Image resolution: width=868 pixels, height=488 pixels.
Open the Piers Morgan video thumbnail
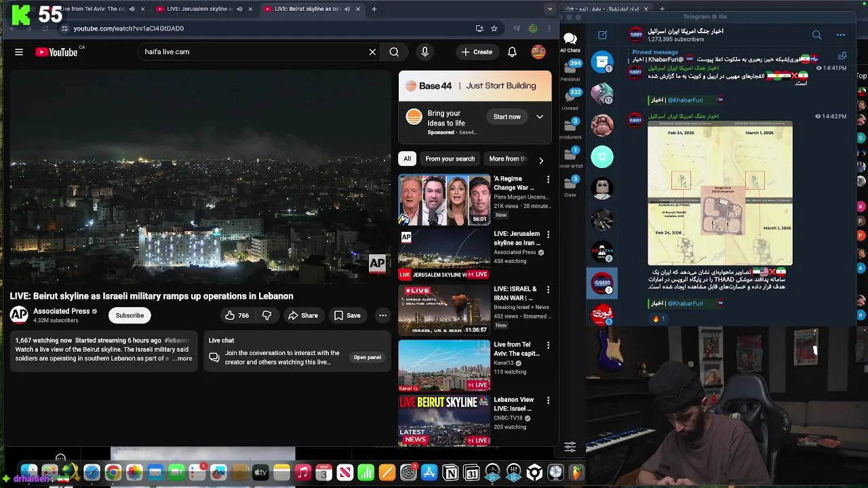click(444, 200)
